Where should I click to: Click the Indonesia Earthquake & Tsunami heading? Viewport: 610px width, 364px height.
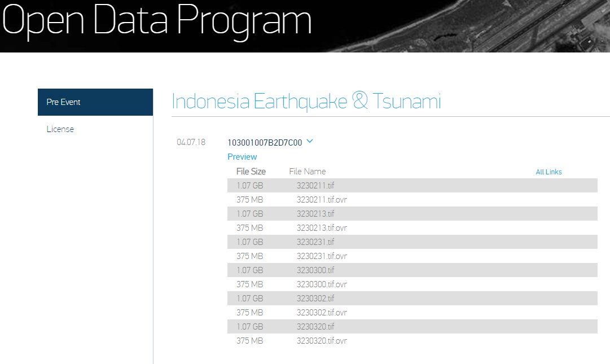click(x=306, y=101)
